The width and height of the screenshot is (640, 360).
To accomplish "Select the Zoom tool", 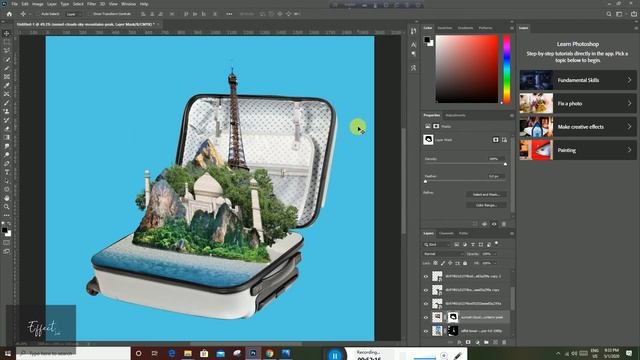I will click(7, 207).
